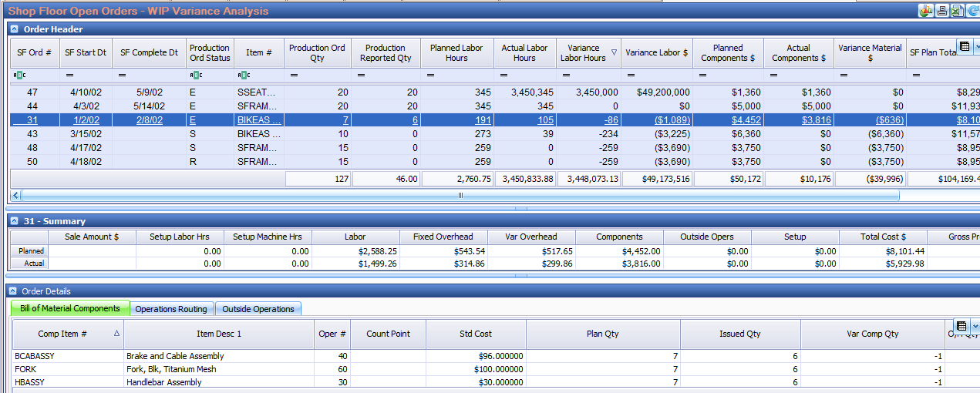Select order 50 row
The width and height of the screenshot is (980, 393).
493,162
